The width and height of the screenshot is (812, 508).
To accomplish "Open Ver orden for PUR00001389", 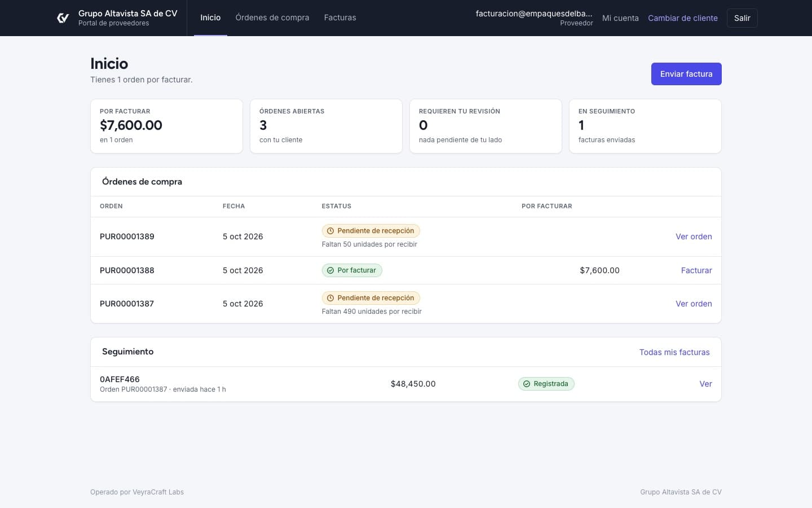I will (694, 237).
